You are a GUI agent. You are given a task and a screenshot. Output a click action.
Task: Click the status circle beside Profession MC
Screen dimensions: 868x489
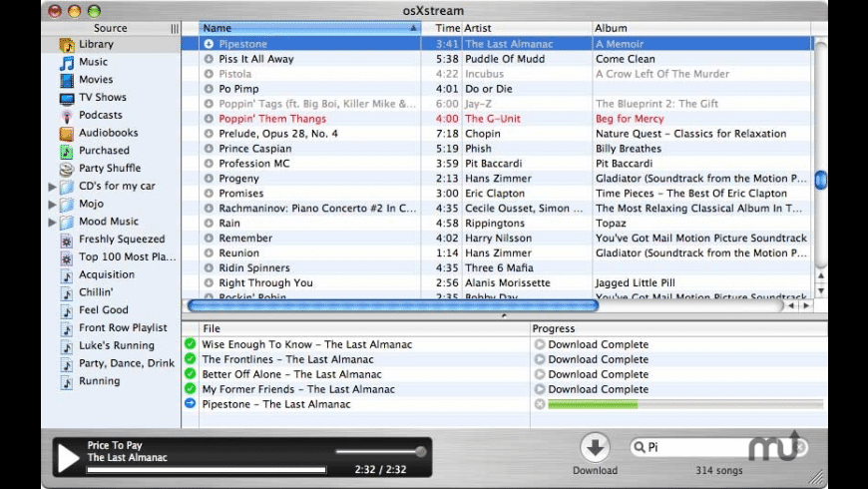coord(209,164)
